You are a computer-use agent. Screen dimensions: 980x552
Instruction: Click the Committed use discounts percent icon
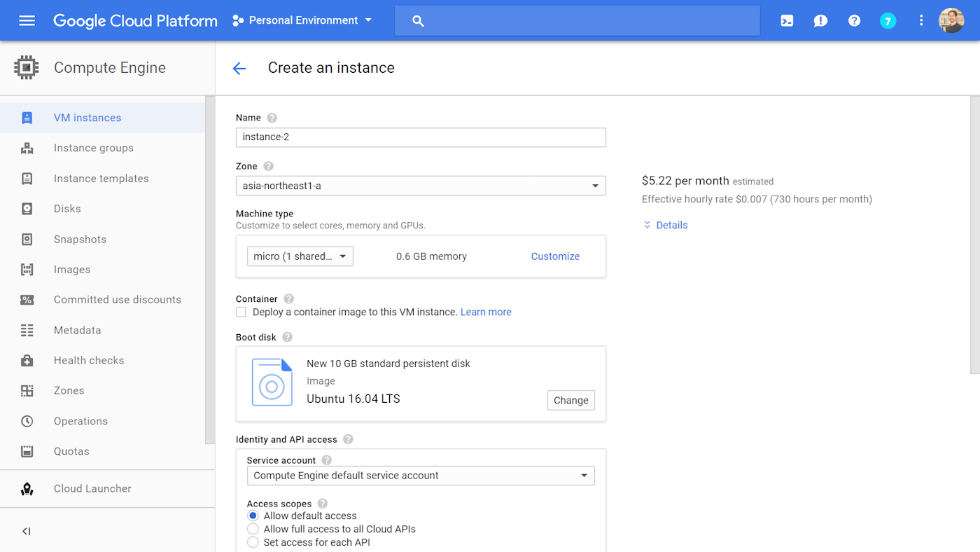click(27, 300)
